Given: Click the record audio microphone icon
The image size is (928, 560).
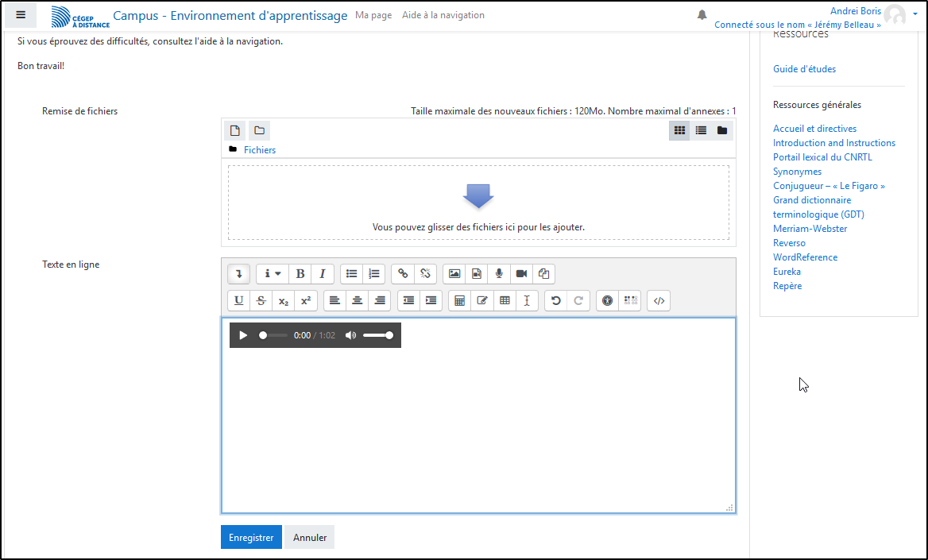Looking at the screenshot, I should point(499,274).
